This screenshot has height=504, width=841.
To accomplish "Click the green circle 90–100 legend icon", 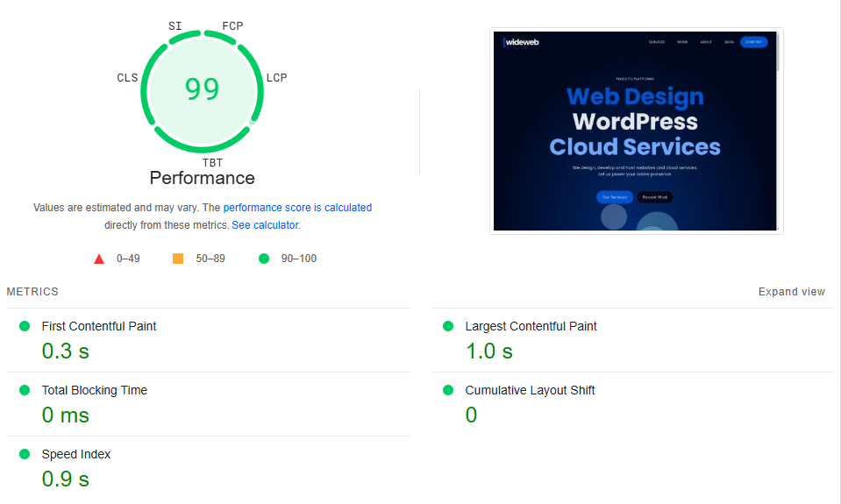I will [x=263, y=259].
